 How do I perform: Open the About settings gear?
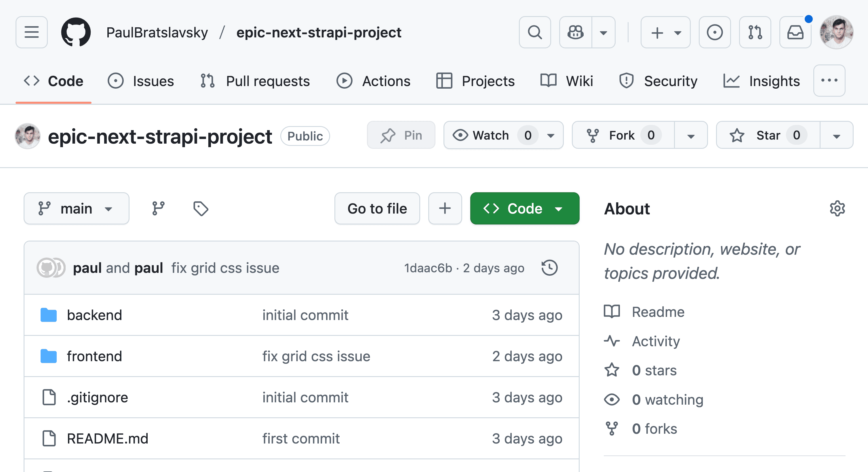click(837, 209)
